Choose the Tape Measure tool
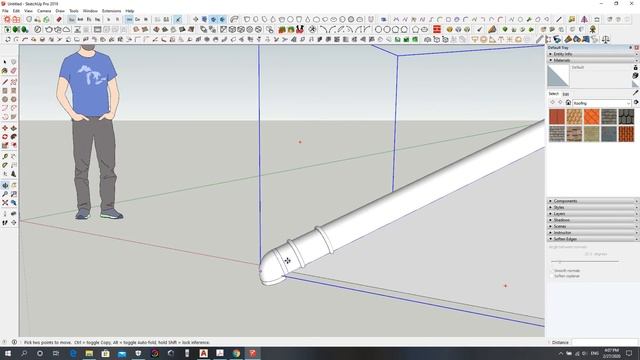Screen dimensions: 640x360 point(5,156)
